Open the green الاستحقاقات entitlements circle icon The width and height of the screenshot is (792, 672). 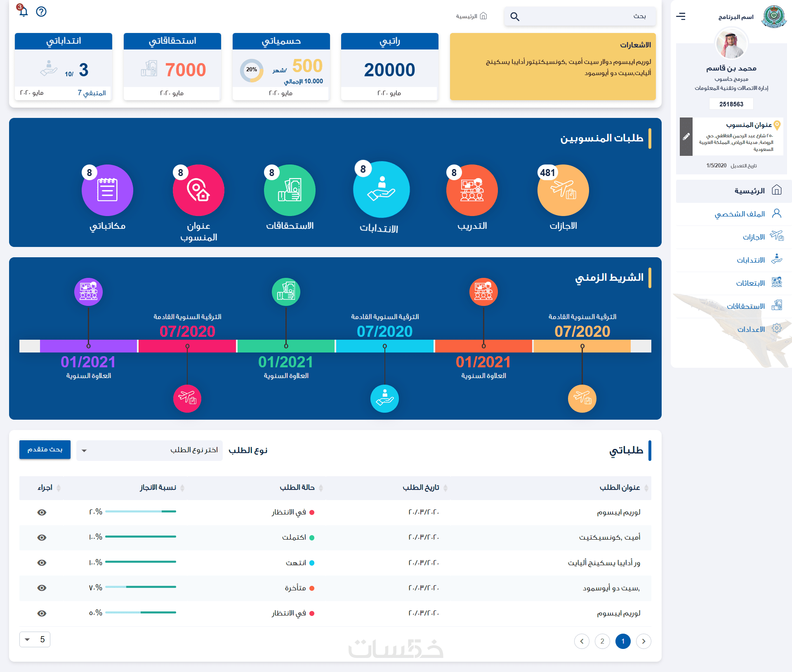click(290, 190)
